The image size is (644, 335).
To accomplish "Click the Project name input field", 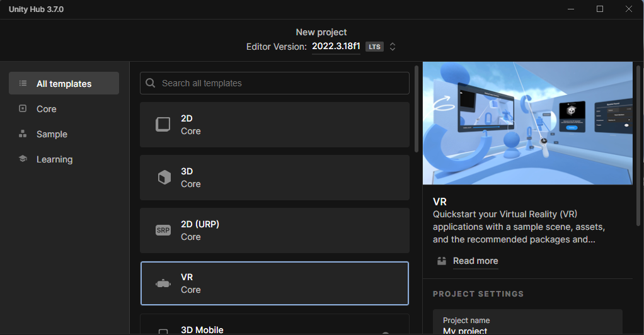I will point(527,327).
